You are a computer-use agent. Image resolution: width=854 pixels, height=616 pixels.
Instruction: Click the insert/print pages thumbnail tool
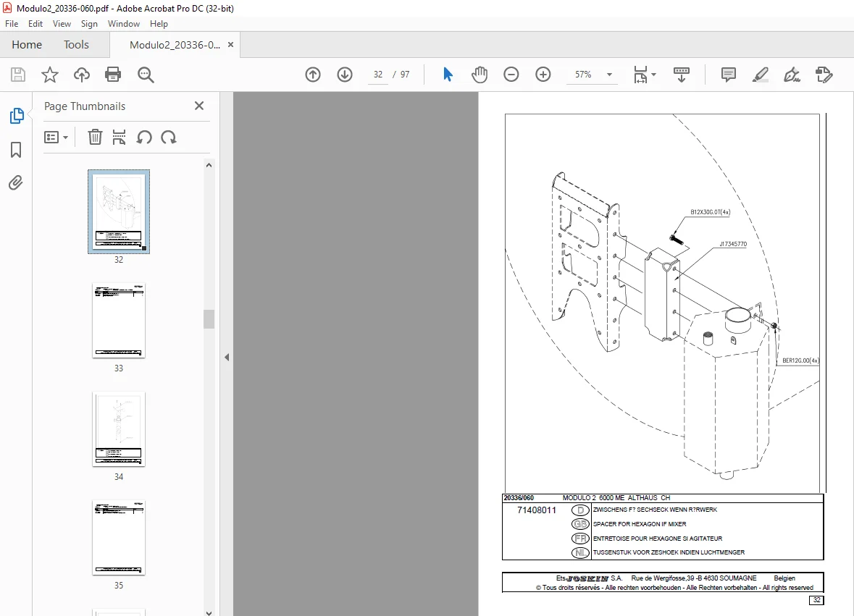119,137
